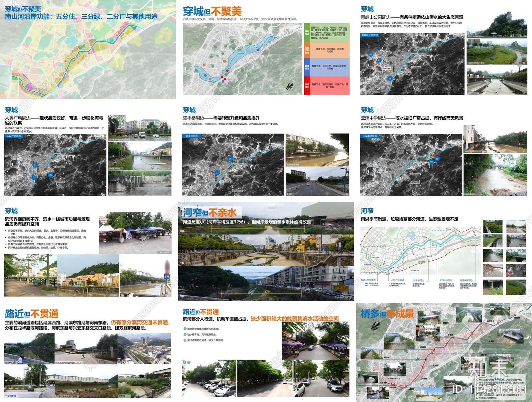Click the heading 雨洪季节淤泥、垃圾堵塞部分河道

(x=409, y=219)
